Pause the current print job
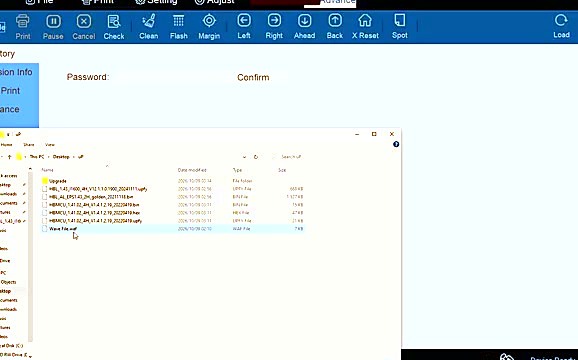Viewport: 578px width, 360px height. 53,27
